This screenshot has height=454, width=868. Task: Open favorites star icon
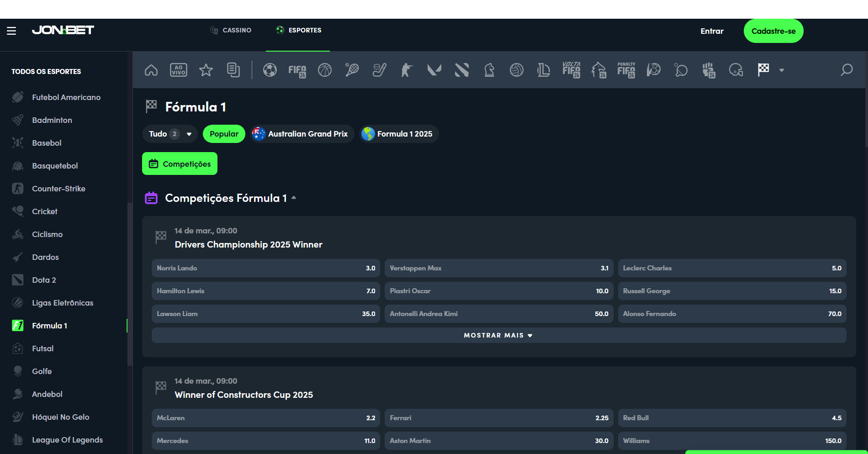(206, 70)
